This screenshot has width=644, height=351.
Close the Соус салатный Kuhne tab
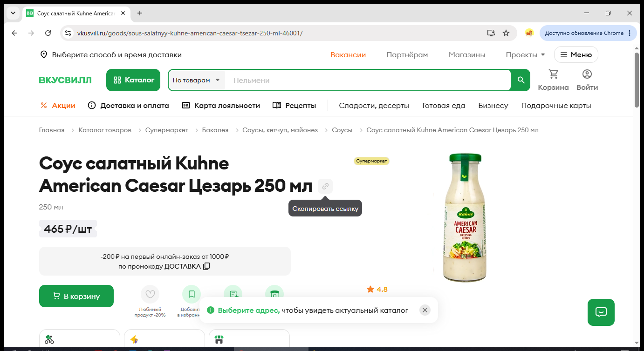pyautogui.click(x=123, y=13)
